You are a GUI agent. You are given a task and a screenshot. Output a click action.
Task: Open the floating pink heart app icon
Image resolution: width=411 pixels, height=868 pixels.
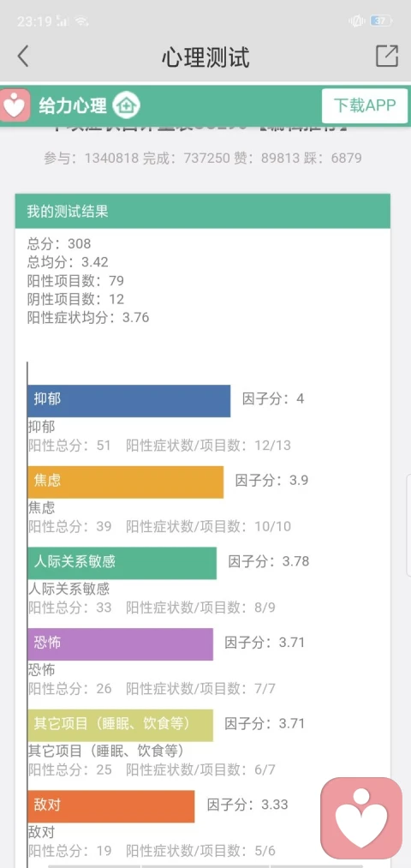click(x=362, y=818)
